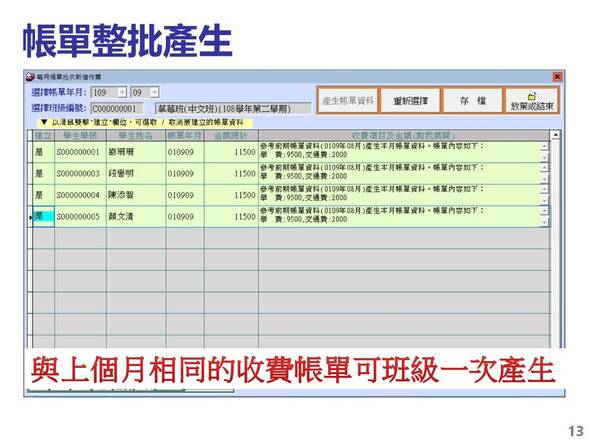Click the 收費項目及金額 column header
The width and height of the screenshot is (590, 443).
(404, 135)
